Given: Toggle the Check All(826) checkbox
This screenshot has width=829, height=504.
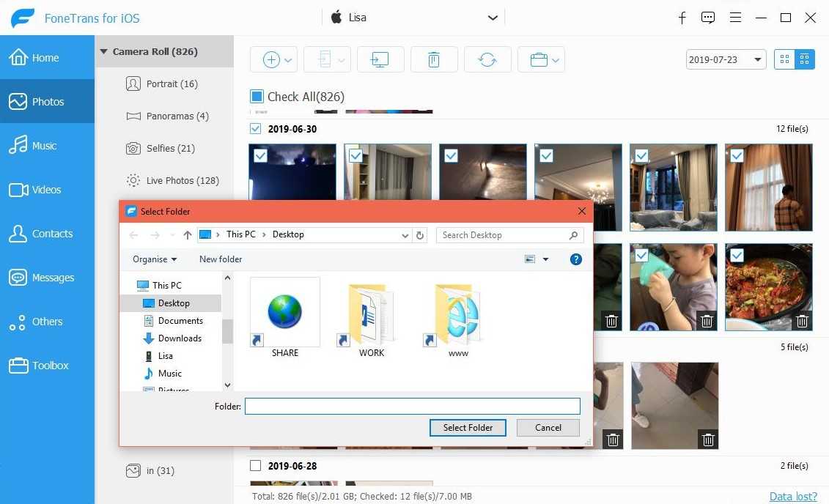Looking at the screenshot, I should tap(257, 97).
